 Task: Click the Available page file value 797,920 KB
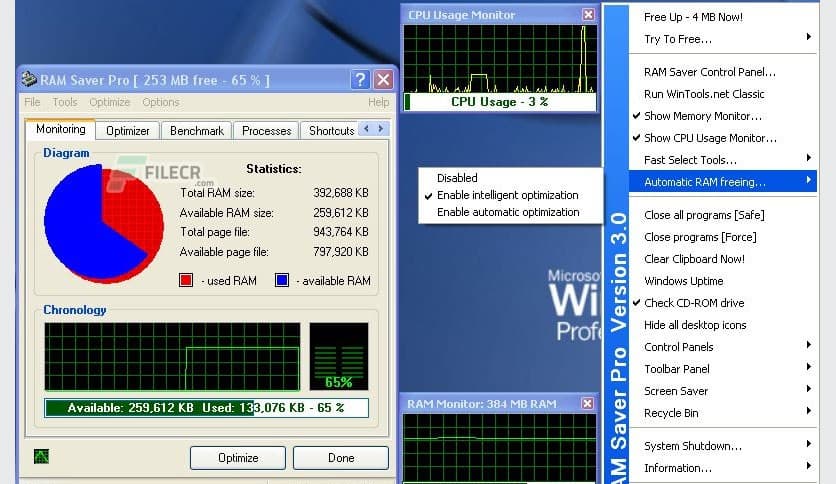[341, 252]
